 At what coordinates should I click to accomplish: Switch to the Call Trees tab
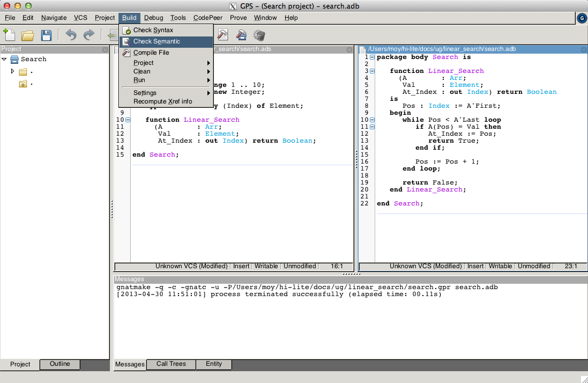(171, 364)
